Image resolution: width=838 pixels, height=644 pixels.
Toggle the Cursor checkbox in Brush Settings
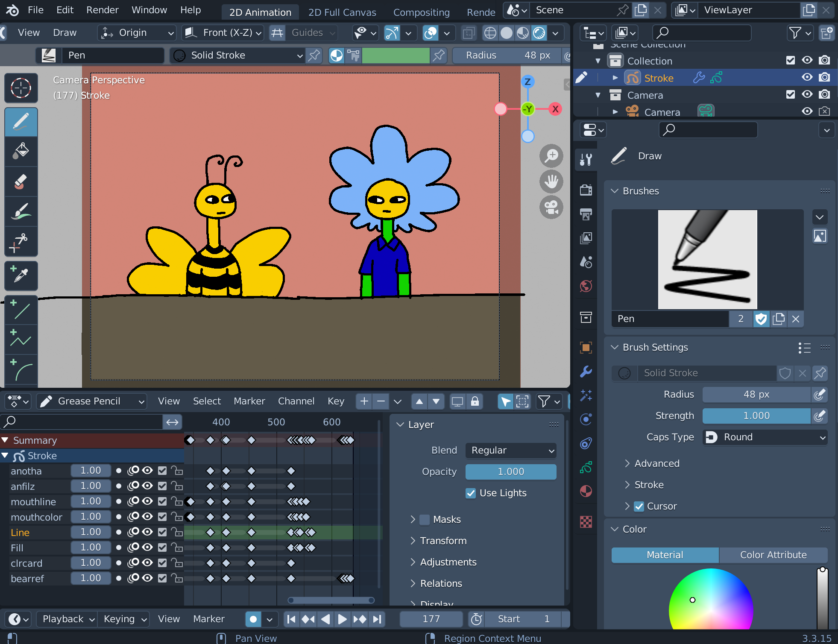(639, 506)
